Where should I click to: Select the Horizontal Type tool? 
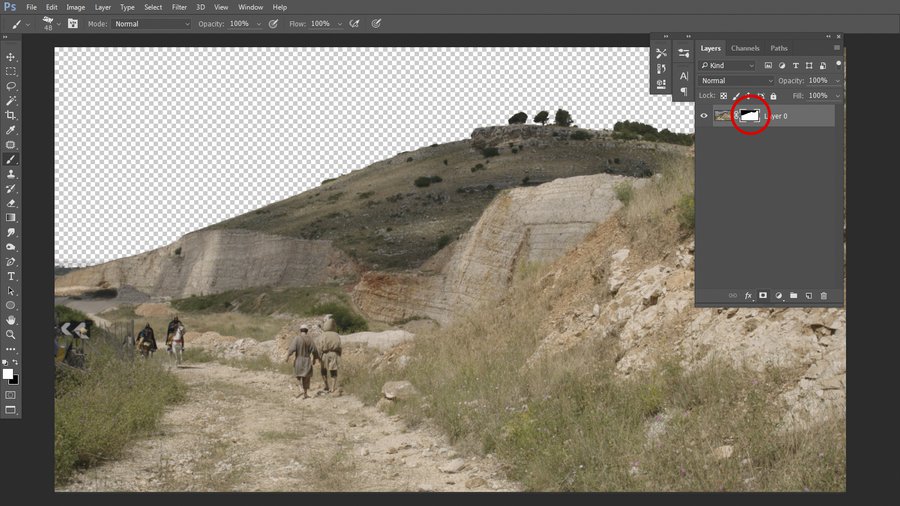click(x=11, y=276)
